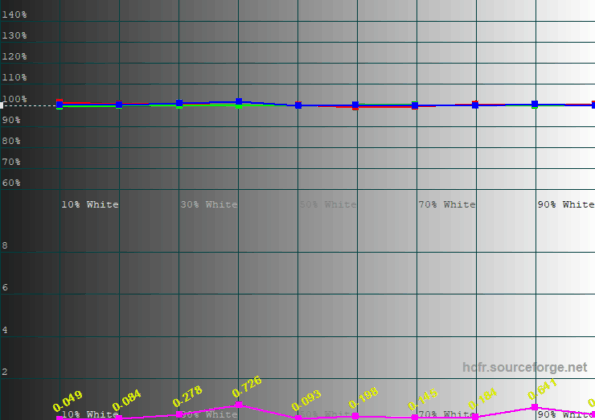The height and width of the screenshot is (420, 595).
Task: Click the blue data point at 40% gray
Action: 239,102
